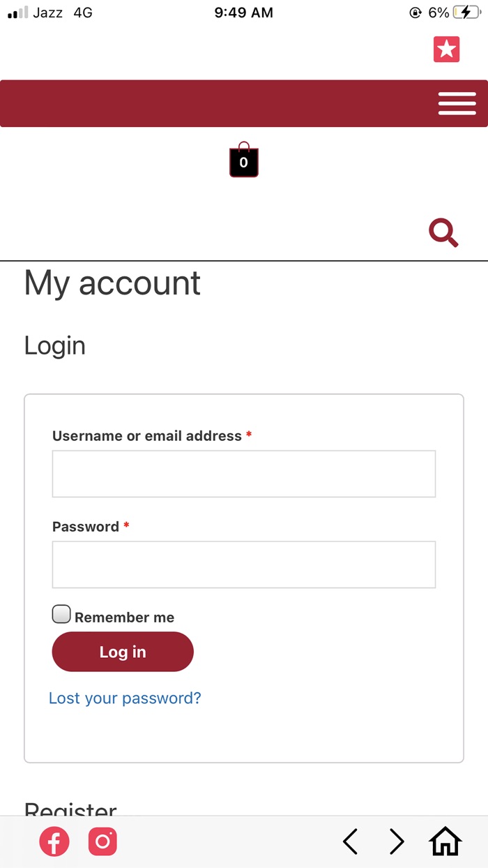Go back with the left arrow
Image resolution: width=488 pixels, height=868 pixels.
[x=351, y=842]
